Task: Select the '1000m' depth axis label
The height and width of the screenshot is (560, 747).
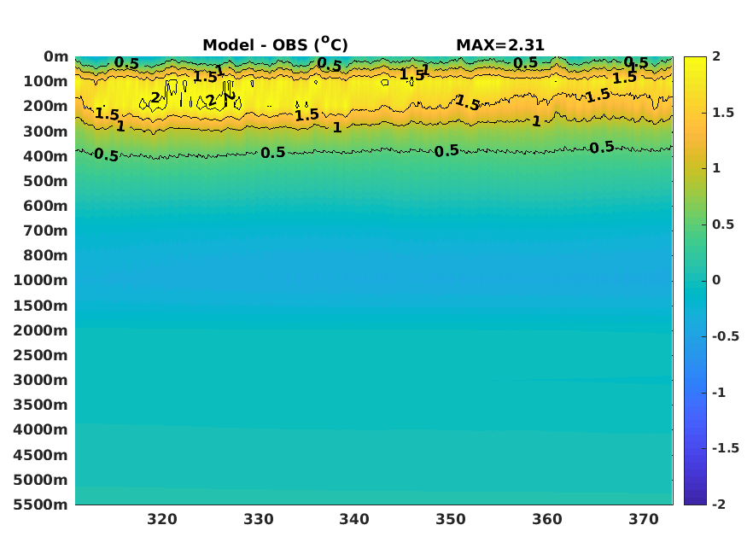Action: pyautogui.click(x=40, y=281)
